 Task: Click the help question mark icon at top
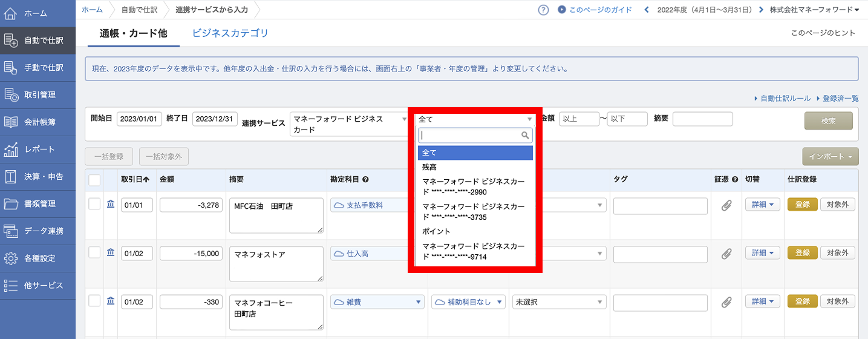point(543,10)
